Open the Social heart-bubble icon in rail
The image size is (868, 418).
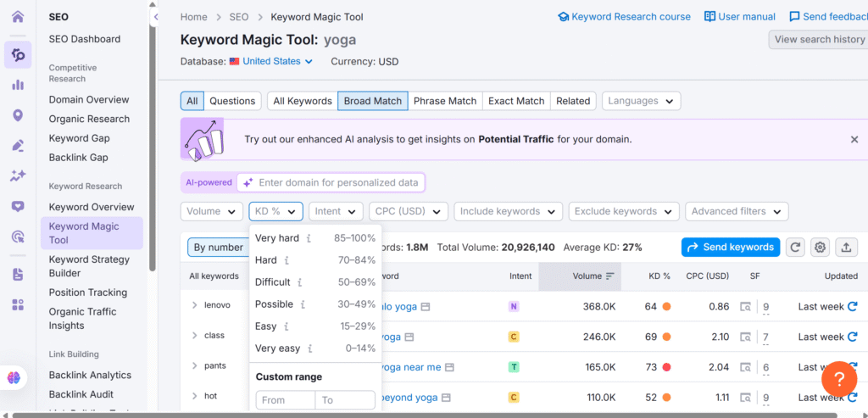(x=18, y=207)
